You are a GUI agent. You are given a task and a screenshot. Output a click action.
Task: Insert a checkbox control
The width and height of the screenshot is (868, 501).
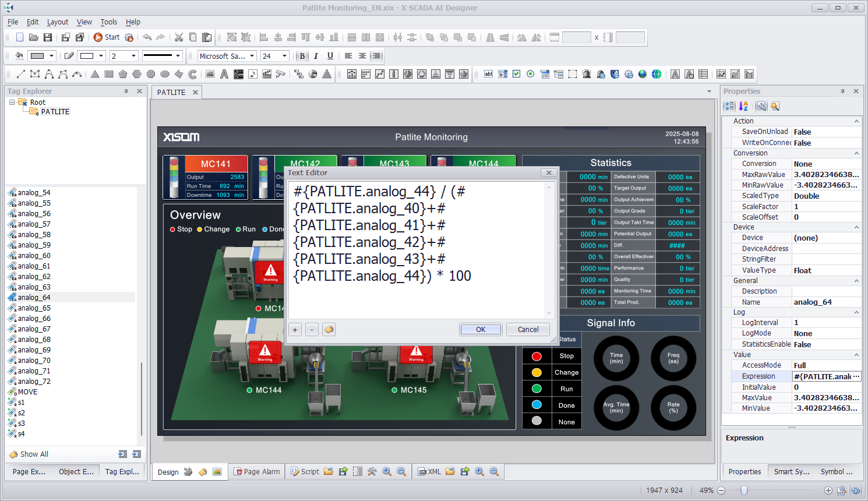tap(517, 74)
